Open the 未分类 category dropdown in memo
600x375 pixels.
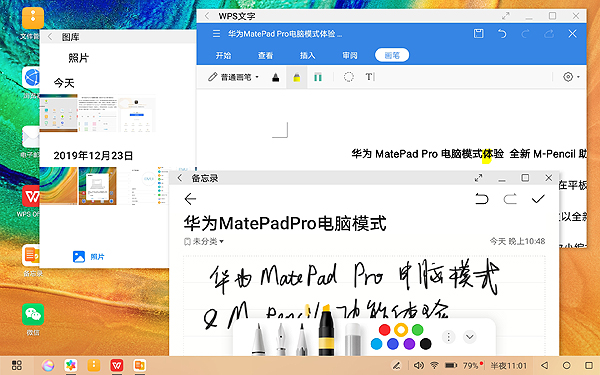(204, 241)
